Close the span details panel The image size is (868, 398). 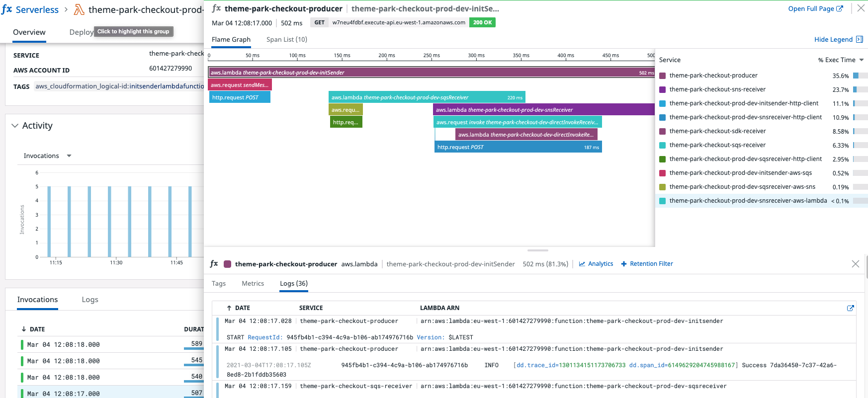(855, 264)
